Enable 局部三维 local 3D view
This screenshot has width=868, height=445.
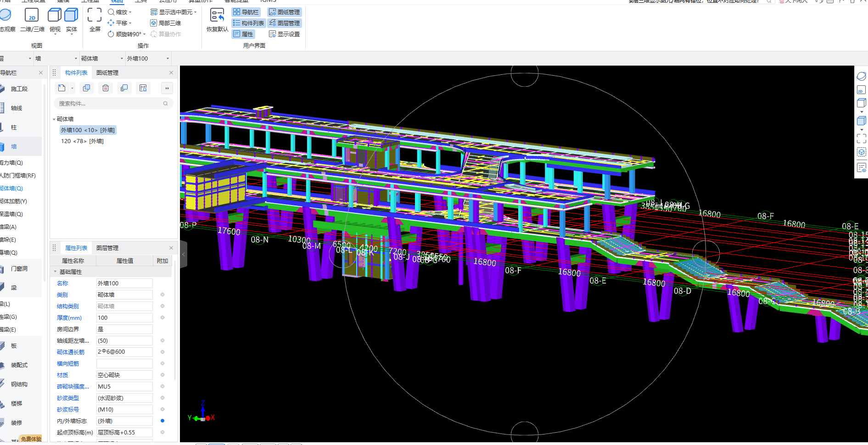(x=165, y=23)
